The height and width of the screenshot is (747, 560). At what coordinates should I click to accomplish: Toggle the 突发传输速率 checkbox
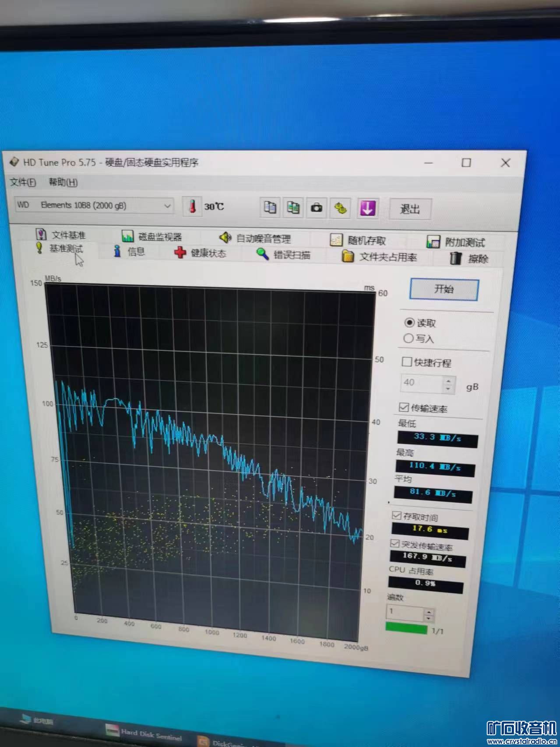click(x=395, y=544)
